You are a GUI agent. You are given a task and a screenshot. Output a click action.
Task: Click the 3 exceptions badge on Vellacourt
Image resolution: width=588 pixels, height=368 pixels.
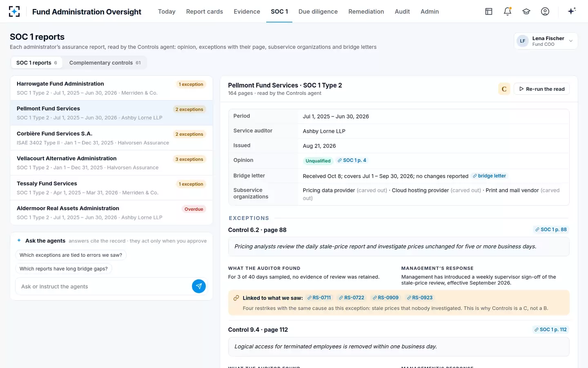189,159
